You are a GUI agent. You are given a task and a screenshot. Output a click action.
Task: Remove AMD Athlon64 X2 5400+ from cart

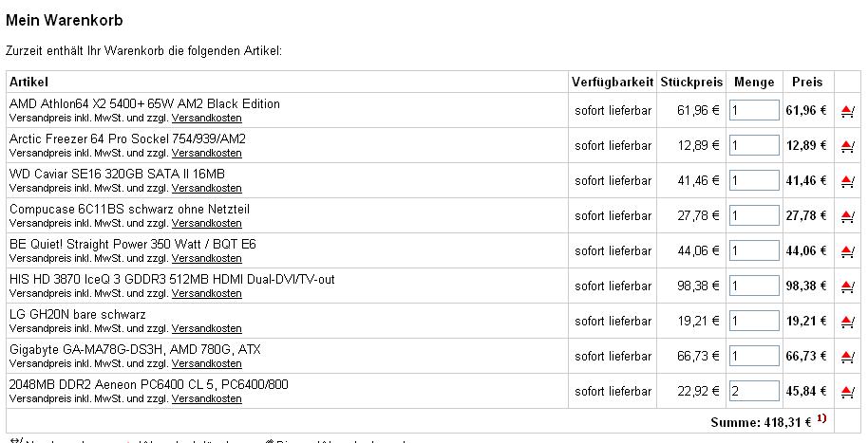pyautogui.click(x=847, y=111)
